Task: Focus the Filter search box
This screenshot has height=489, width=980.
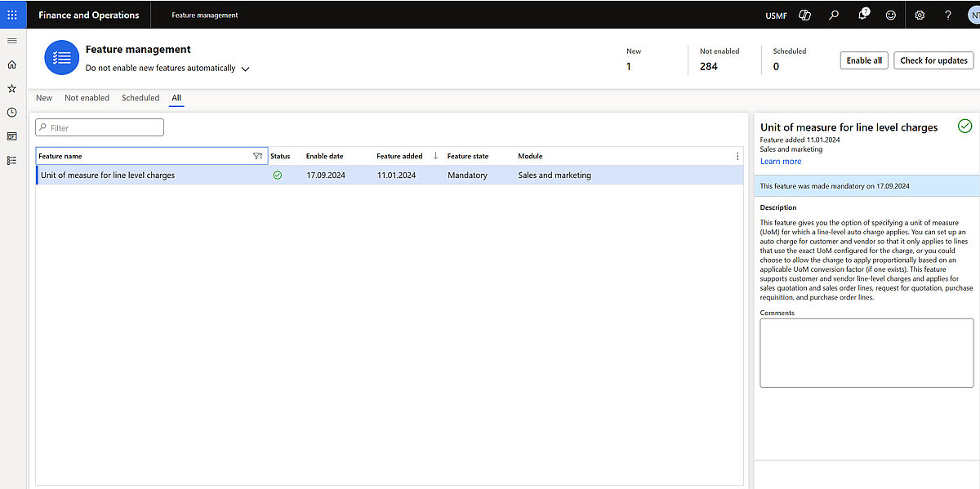Action: pyautogui.click(x=100, y=127)
